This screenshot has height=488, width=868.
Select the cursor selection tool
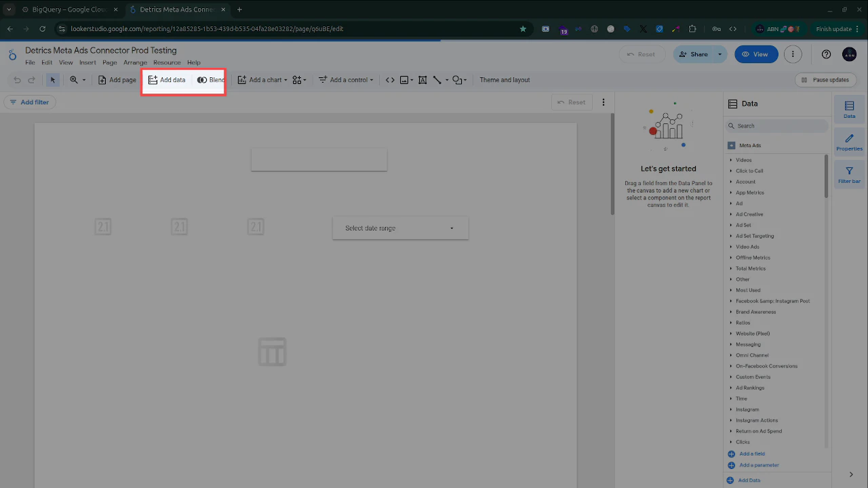[53, 79]
